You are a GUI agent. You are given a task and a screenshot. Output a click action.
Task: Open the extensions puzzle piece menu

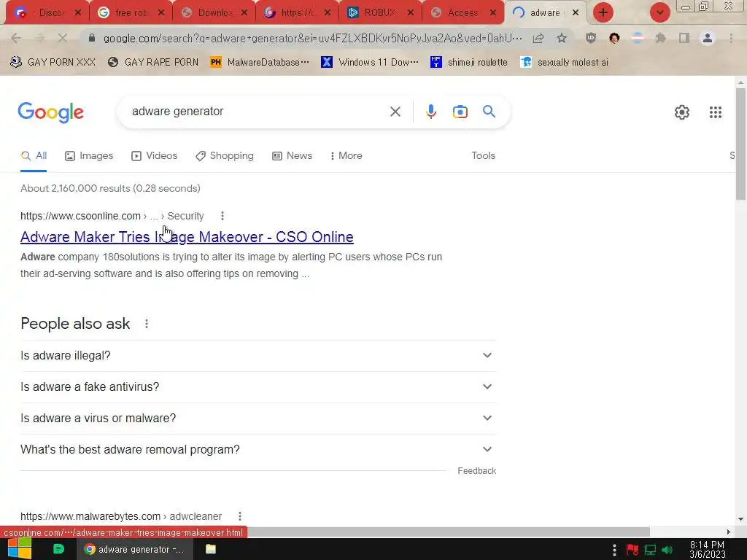(660, 39)
